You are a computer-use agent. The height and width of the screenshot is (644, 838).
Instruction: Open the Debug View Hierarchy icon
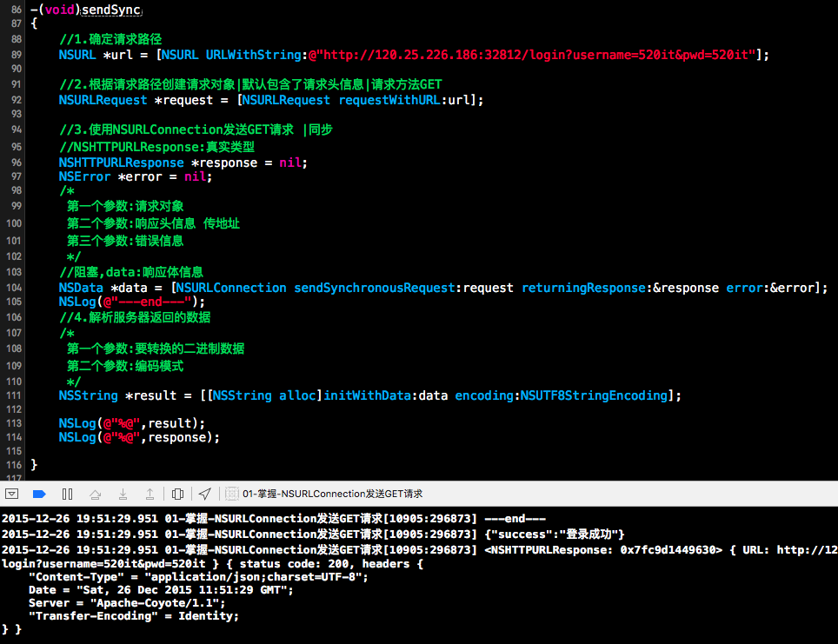tap(178, 494)
